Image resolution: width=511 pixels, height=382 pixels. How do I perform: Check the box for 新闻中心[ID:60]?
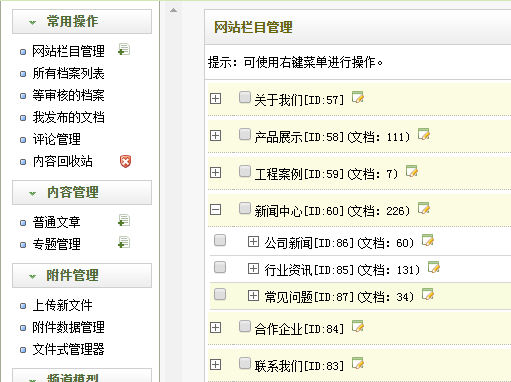pos(245,208)
